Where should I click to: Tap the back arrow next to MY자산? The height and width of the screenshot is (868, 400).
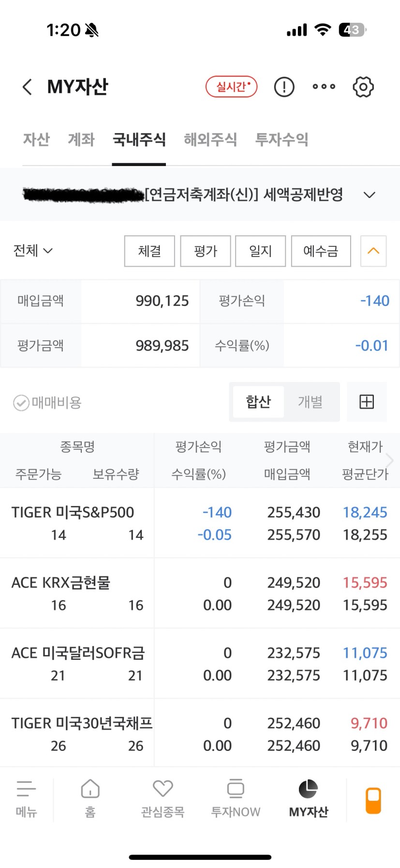pos(27,87)
